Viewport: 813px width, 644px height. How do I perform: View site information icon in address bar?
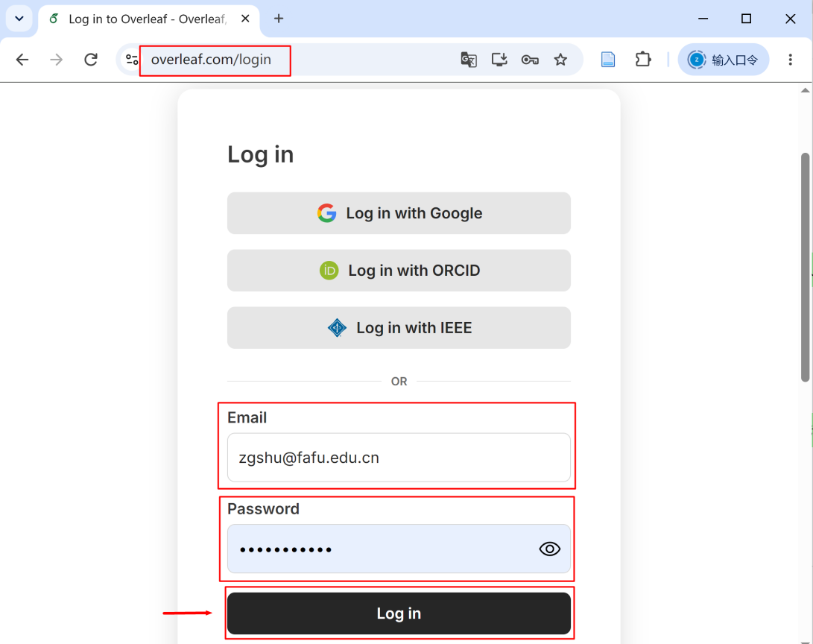coord(132,60)
